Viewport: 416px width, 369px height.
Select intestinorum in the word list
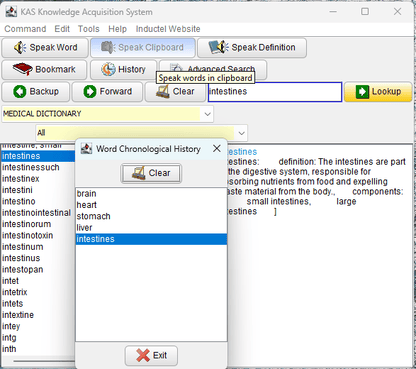38,224
